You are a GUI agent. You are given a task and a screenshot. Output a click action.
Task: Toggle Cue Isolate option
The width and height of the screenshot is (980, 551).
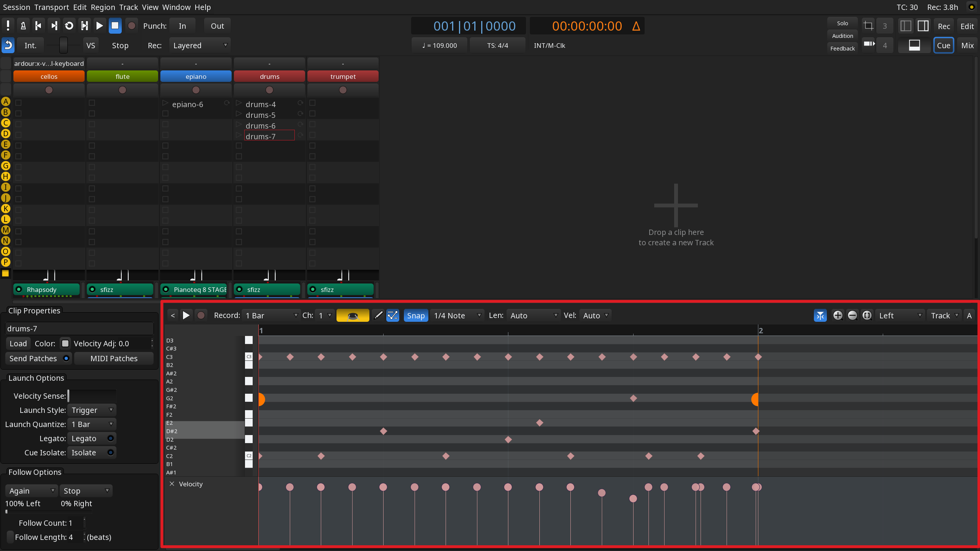(x=91, y=452)
